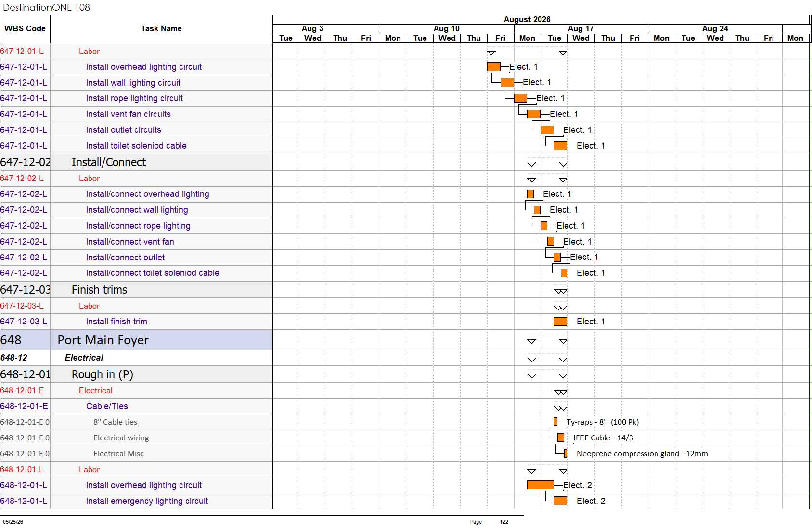
Task: Click the Aug 24 week header
Action: click(x=715, y=29)
